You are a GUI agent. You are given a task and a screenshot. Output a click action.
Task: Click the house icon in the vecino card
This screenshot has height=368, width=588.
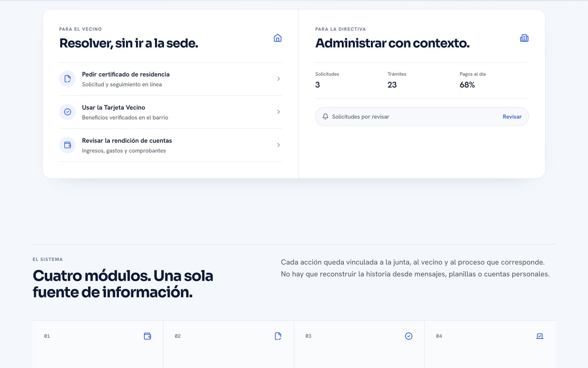pos(277,38)
